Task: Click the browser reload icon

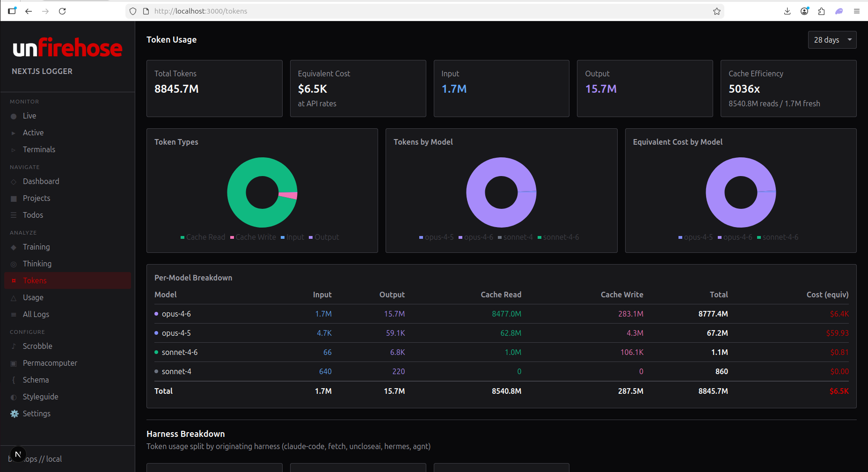Action: (62, 11)
